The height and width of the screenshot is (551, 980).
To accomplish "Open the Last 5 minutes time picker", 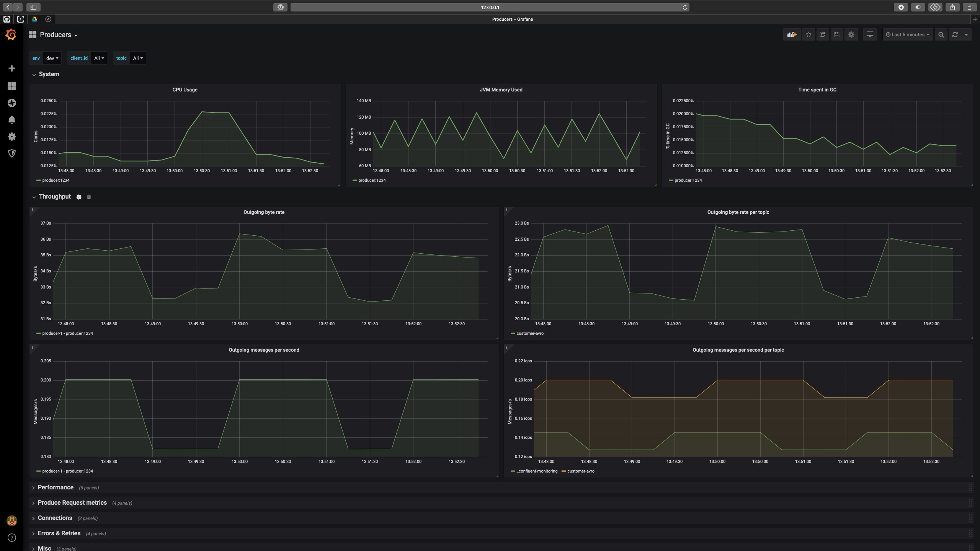I will [908, 34].
